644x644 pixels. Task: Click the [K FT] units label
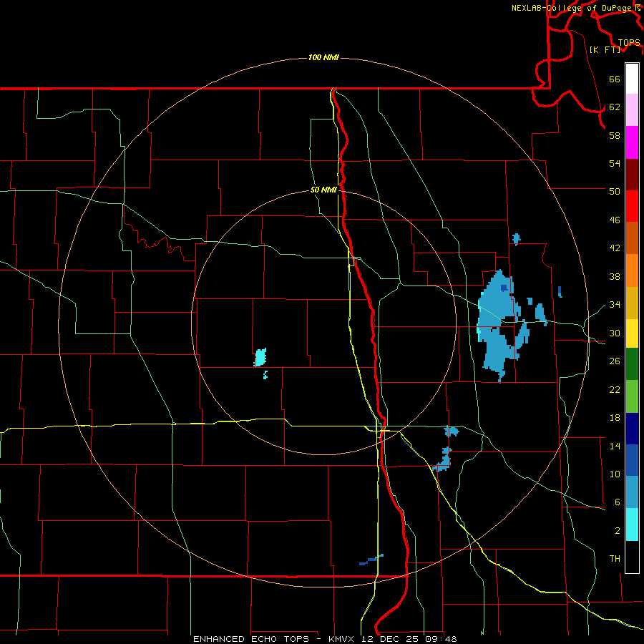[605, 49]
